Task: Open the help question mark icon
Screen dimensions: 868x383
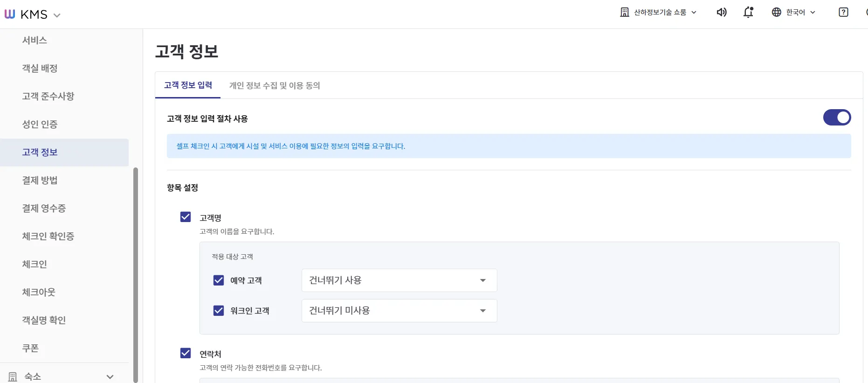Action: coord(843,12)
